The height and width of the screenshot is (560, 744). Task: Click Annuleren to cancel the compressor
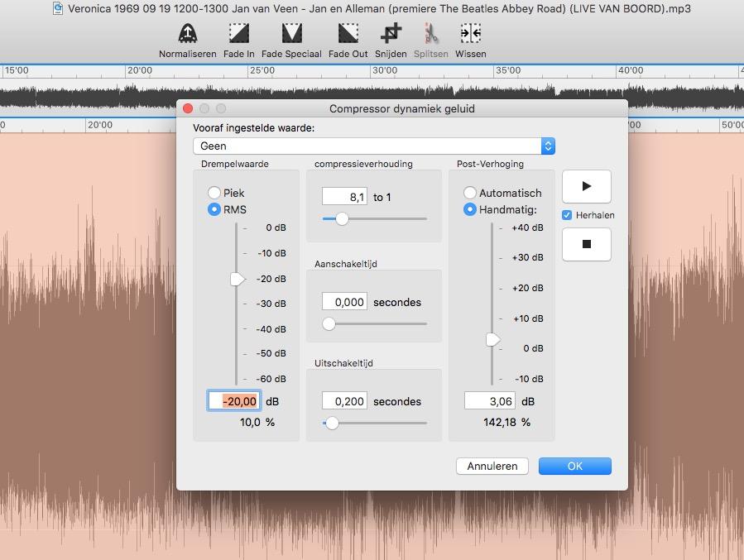coord(492,466)
